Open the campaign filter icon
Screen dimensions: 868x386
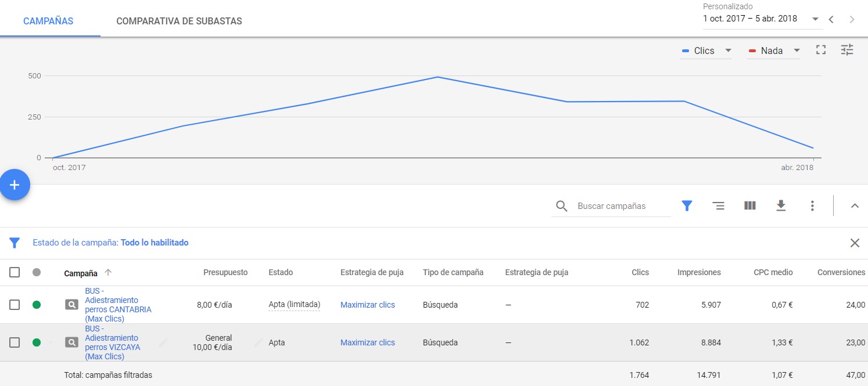tap(687, 205)
